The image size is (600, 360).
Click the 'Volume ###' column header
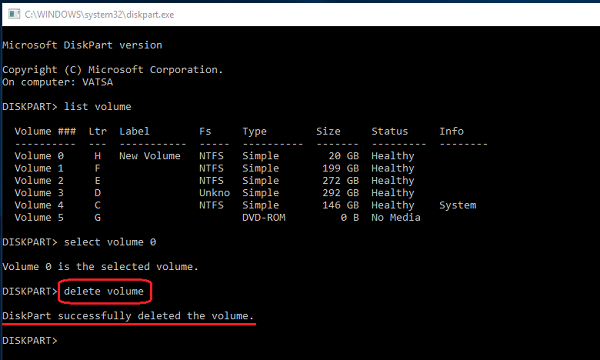click(x=45, y=131)
